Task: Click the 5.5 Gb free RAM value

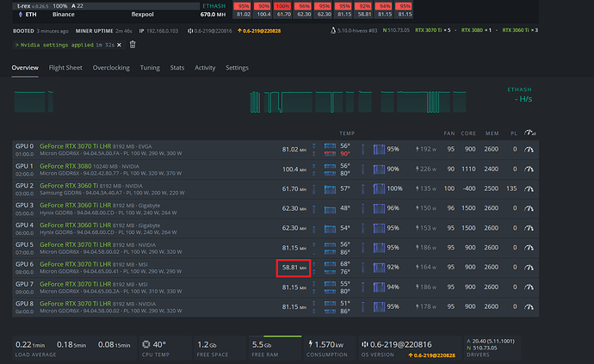Action: (262, 344)
